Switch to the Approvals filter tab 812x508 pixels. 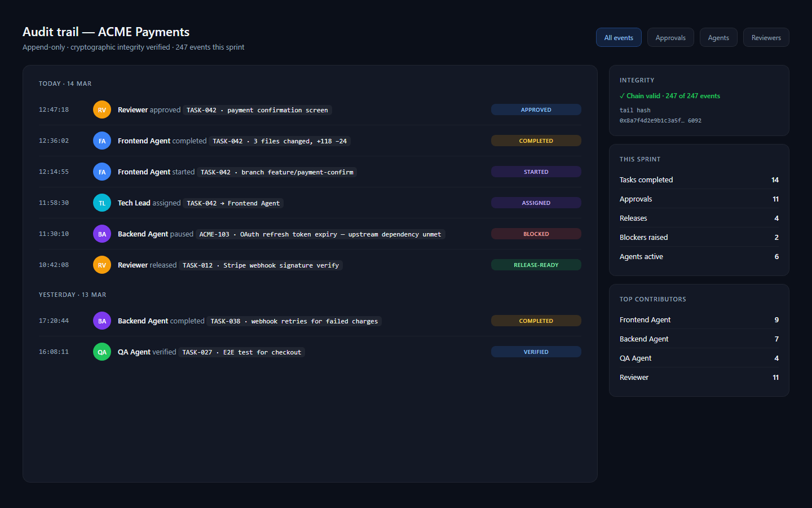pyautogui.click(x=670, y=37)
